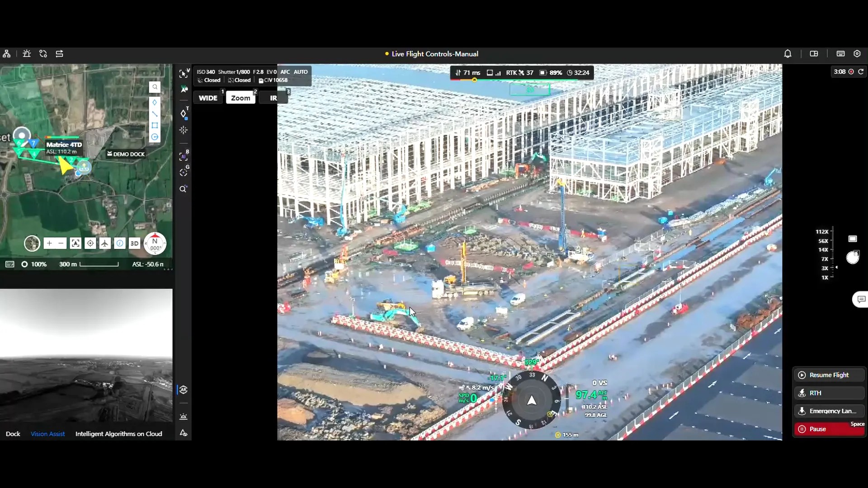868x488 pixels.
Task: Zoom out the map with minus button
Action: [61, 244]
